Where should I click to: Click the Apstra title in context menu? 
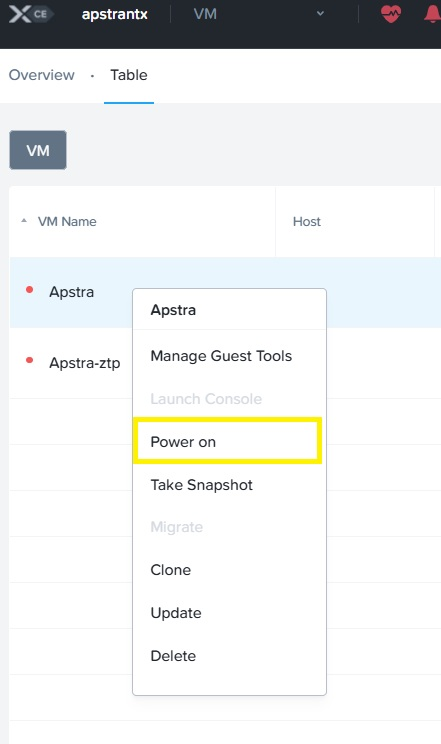coord(173,310)
